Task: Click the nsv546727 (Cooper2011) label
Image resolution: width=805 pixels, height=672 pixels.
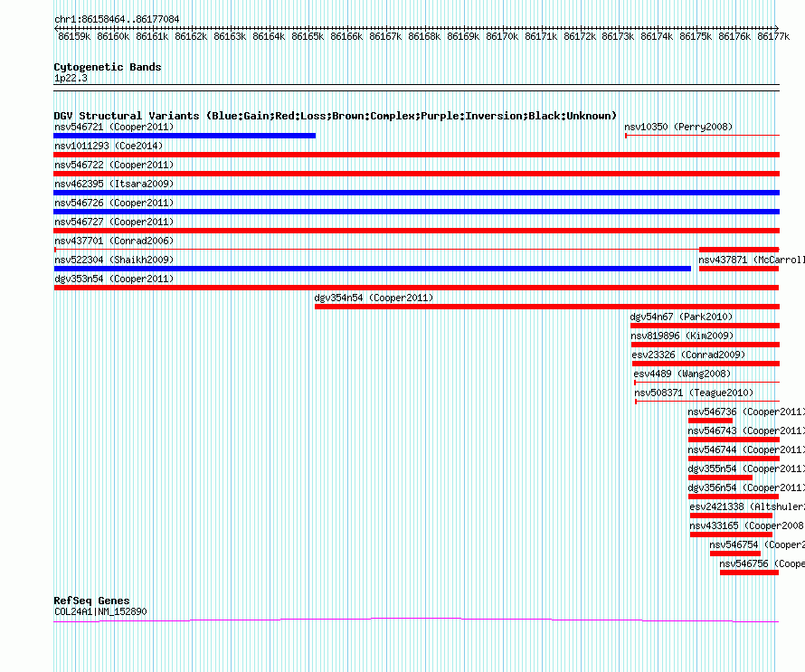Action: tap(114, 222)
